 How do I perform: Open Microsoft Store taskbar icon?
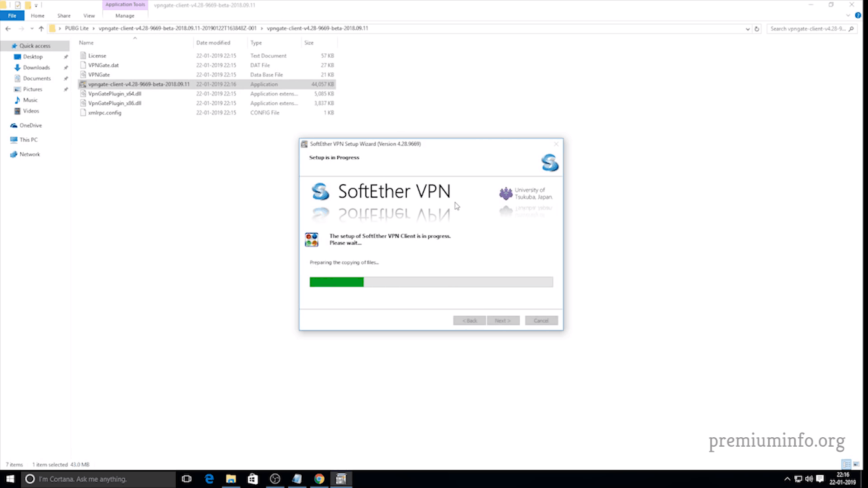click(253, 479)
